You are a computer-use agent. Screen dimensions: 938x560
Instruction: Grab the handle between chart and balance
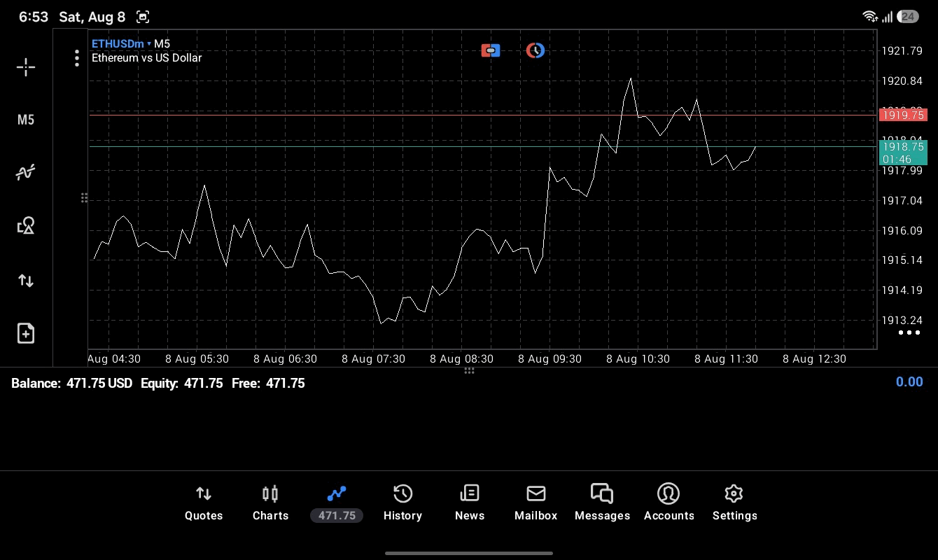coord(469,371)
